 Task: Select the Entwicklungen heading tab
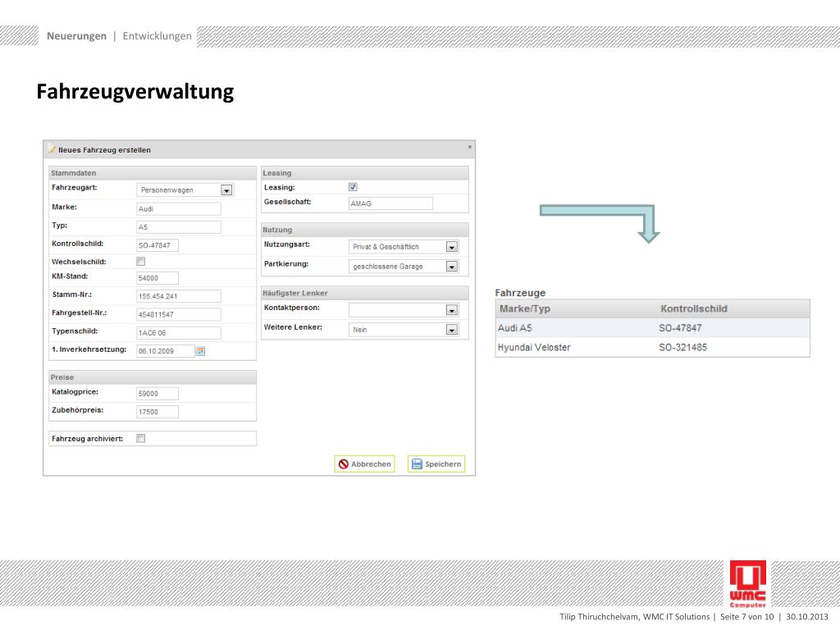tap(157, 36)
